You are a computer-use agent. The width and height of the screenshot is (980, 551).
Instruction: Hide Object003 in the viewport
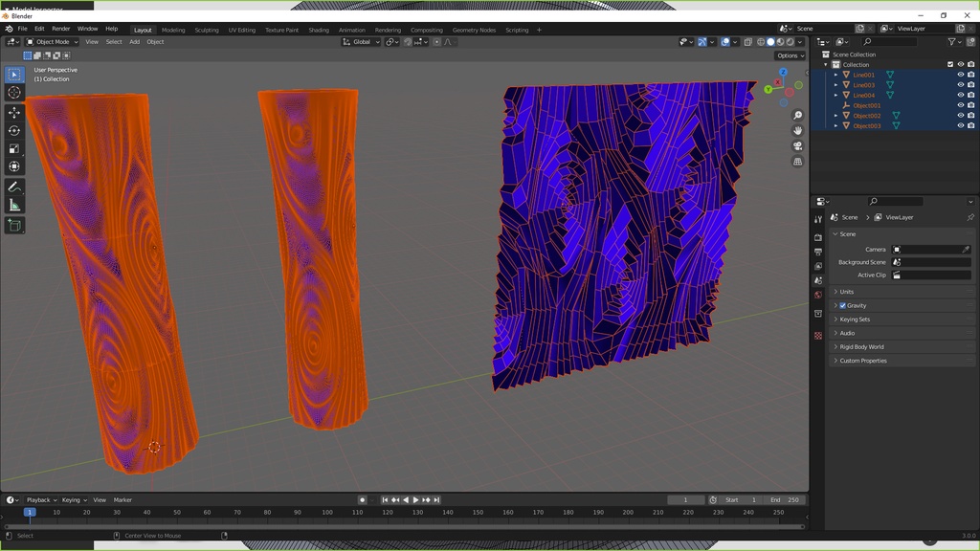click(x=961, y=126)
